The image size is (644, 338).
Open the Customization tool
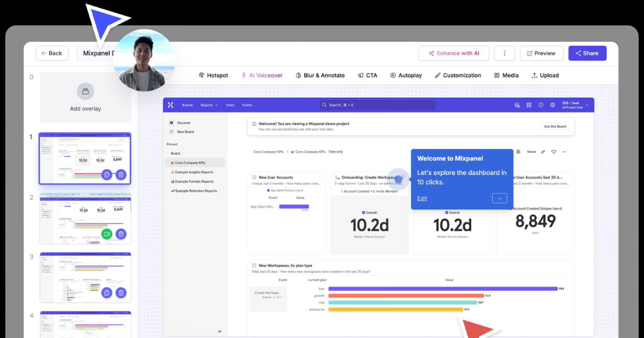[458, 76]
